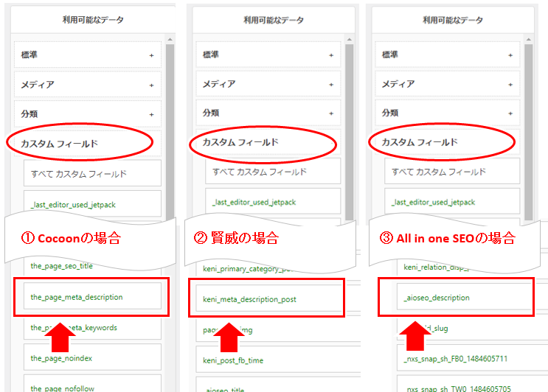Choose the_page_meta_keywords field
The image size is (548, 392).
coord(92,327)
